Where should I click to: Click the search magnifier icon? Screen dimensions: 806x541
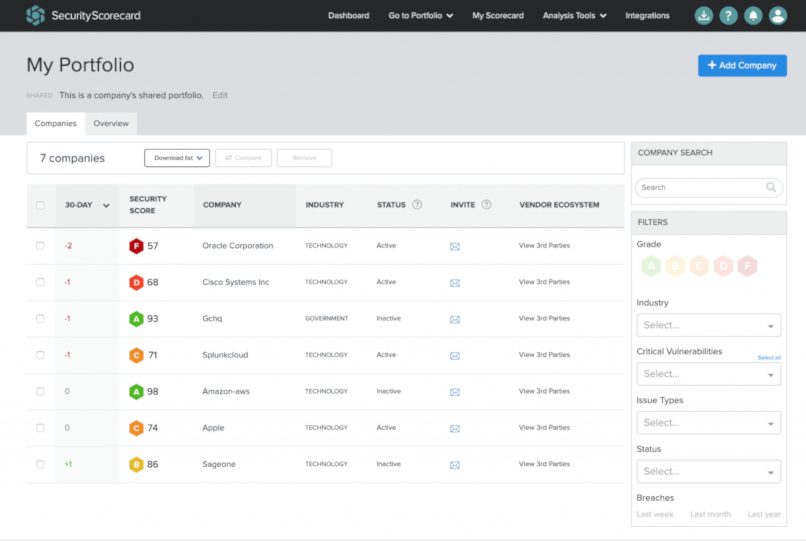(771, 187)
